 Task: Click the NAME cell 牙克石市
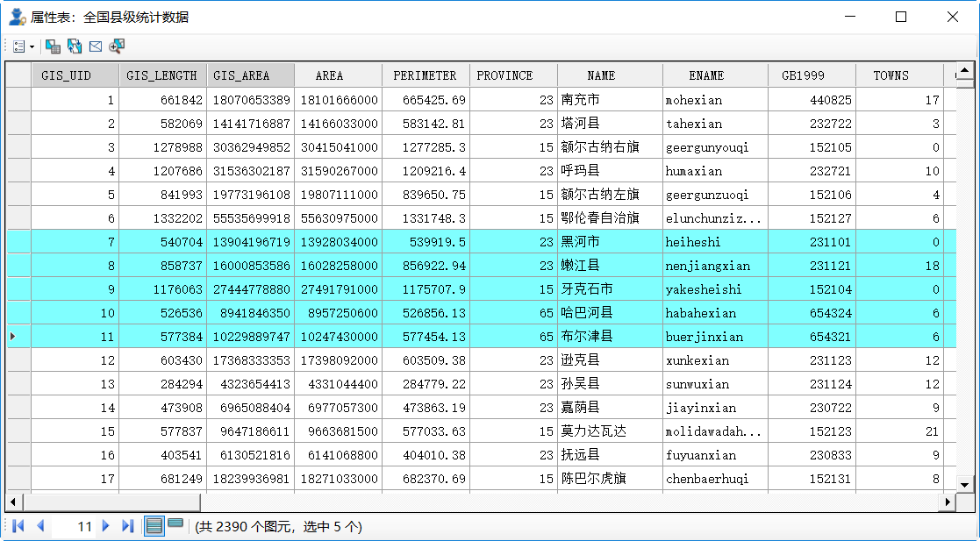click(610, 289)
